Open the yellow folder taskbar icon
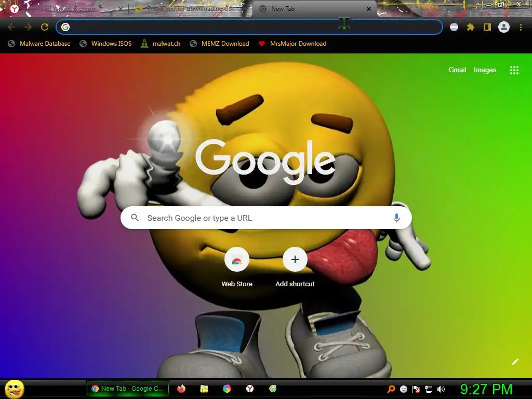 [x=204, y=389]
